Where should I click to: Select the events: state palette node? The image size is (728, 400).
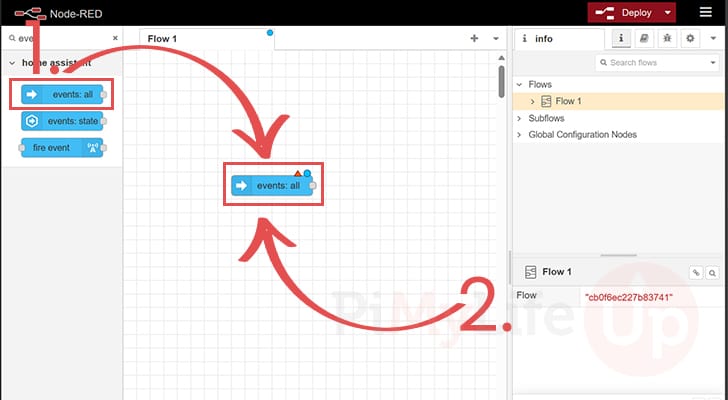(62, 121)
